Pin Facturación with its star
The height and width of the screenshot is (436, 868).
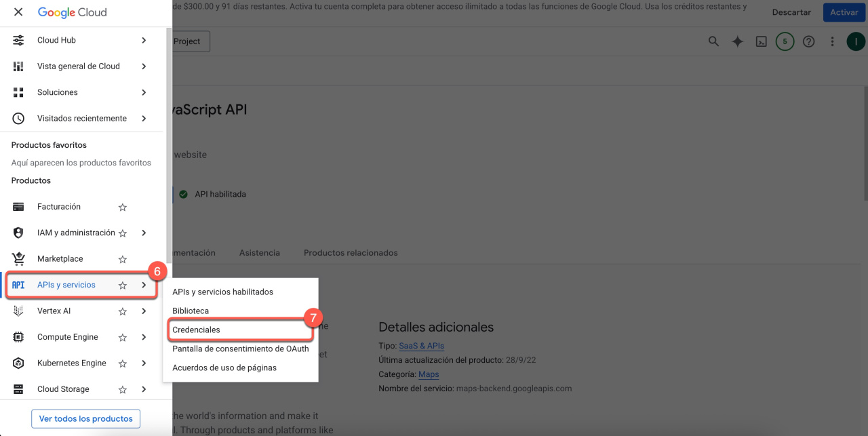point(123,207)
